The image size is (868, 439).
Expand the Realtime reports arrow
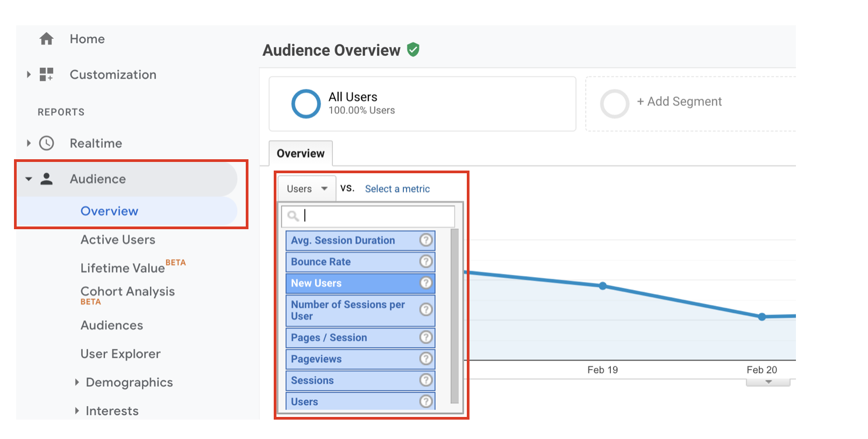tap(29, 143)
